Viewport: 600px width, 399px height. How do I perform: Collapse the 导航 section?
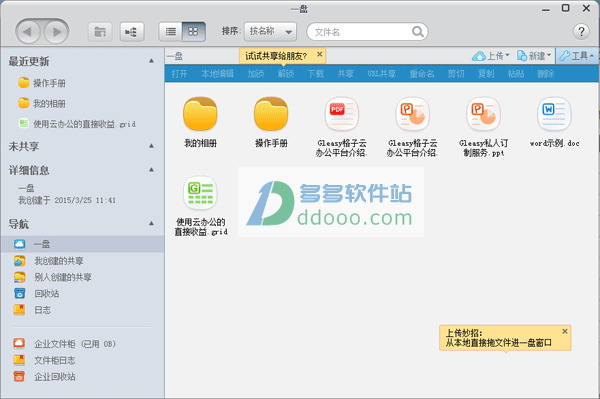click(x=152, y=223)
